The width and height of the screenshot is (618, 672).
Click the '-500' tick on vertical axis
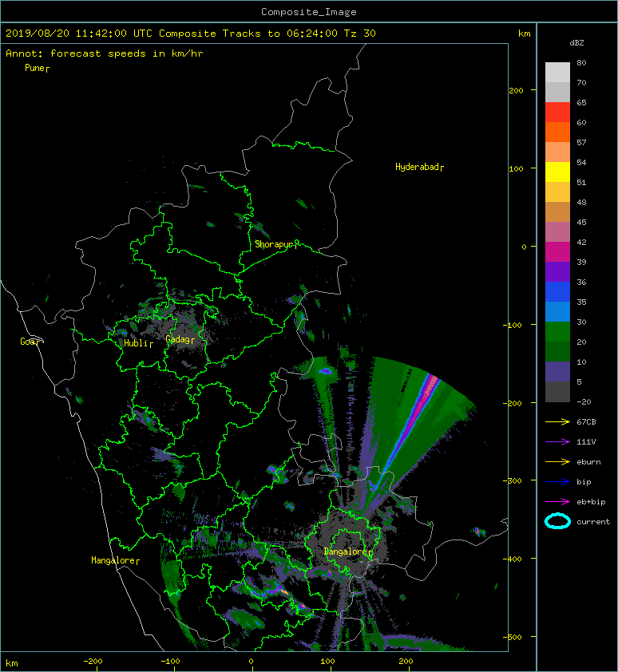click(x=512, y=638)
